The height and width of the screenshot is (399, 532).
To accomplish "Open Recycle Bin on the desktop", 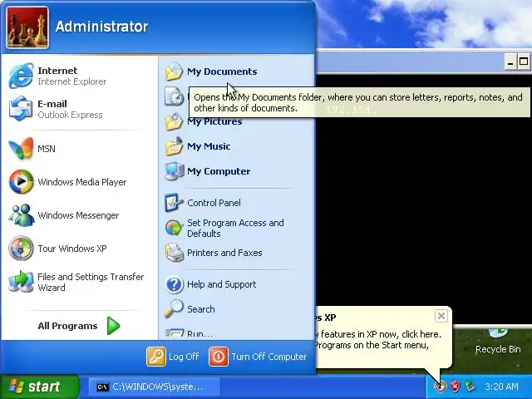I will (498, 341).
